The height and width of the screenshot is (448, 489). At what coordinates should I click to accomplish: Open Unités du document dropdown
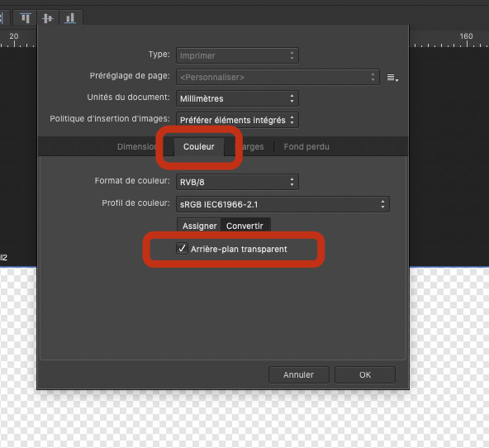tap(237, 98)
